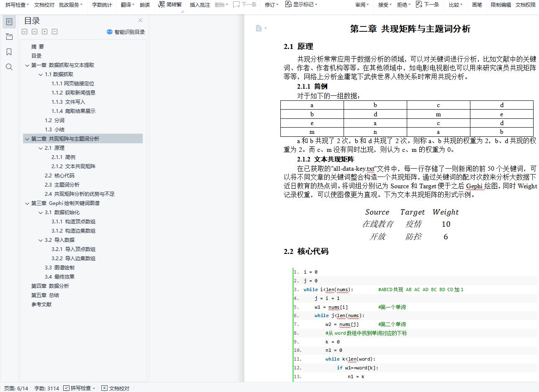Go to 3.2.2 导入边集数组

(x=74, y=259)
